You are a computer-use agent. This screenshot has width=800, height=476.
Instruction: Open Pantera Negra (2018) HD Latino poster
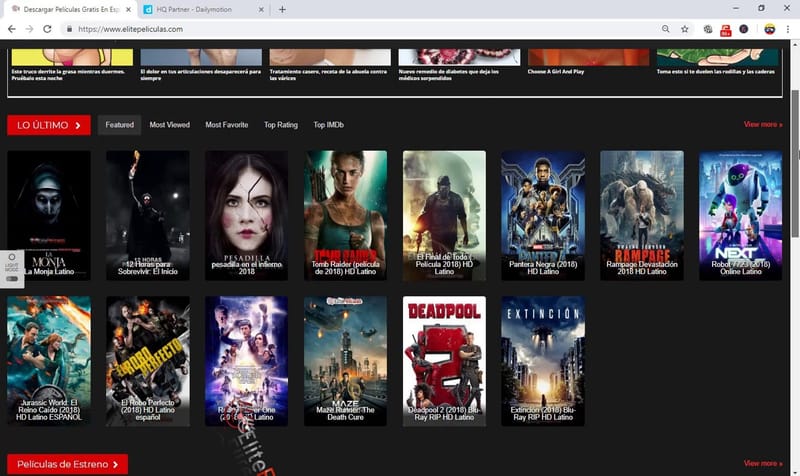pos(543,215)
